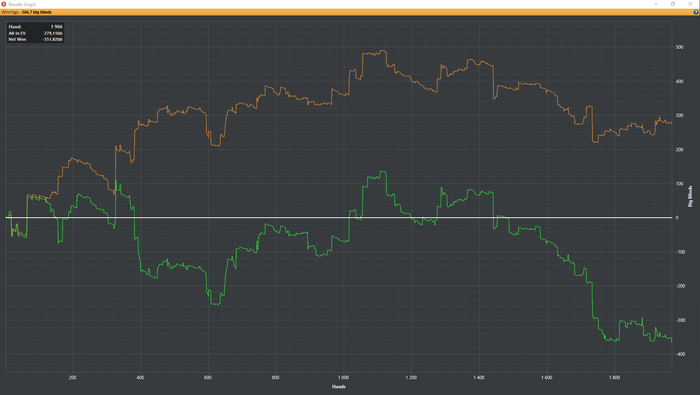Image resolution: width=700 pixels, height=395 pixels.
Task: Close the Results Graph window
Action: coord(690,4)
